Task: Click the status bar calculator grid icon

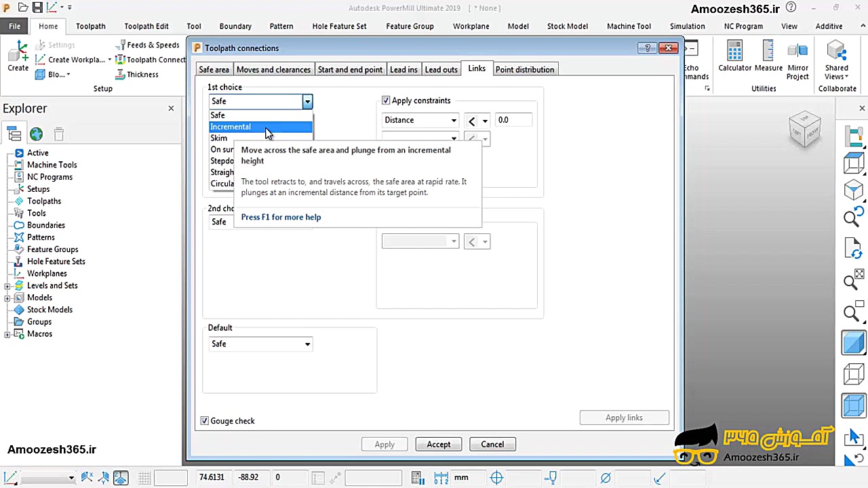Action: 417,478
